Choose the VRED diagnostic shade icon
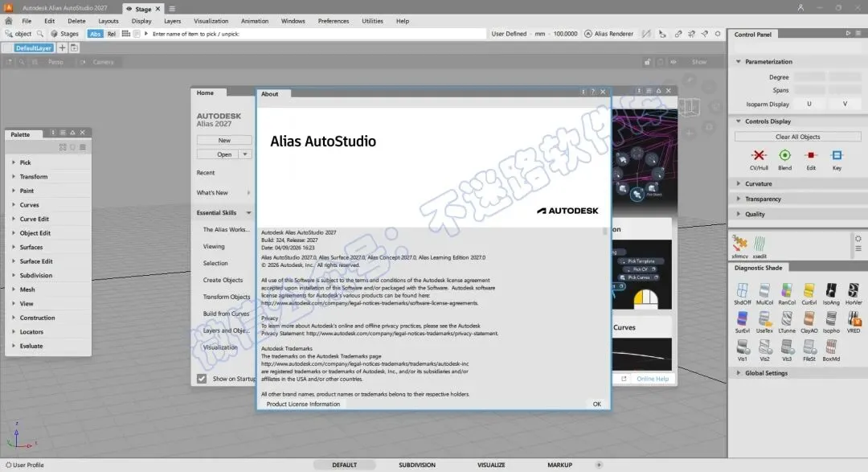Viewport: 868px width, 472px height. (x=854, y=318)
